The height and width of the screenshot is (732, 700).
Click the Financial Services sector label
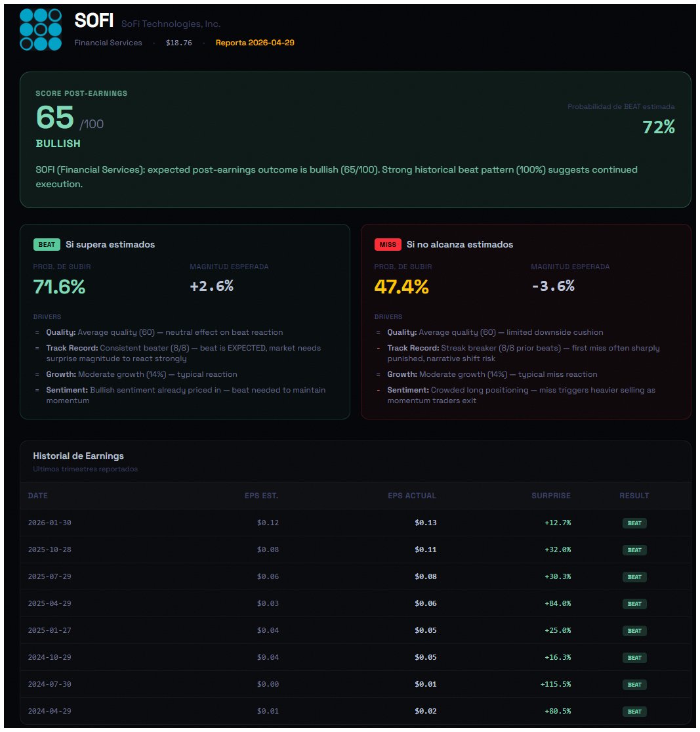tap(108, 43)
